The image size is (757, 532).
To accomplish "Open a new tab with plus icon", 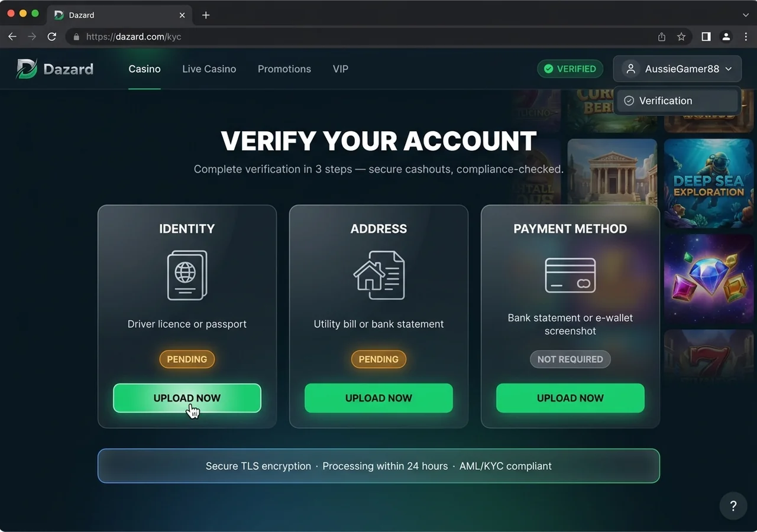I will tap(206, 15).
